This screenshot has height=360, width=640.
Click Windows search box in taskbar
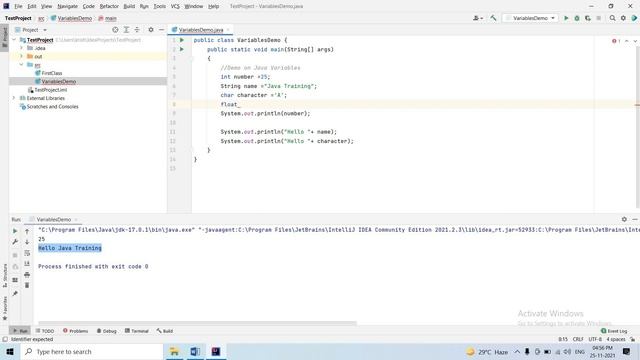click(92, 351)
